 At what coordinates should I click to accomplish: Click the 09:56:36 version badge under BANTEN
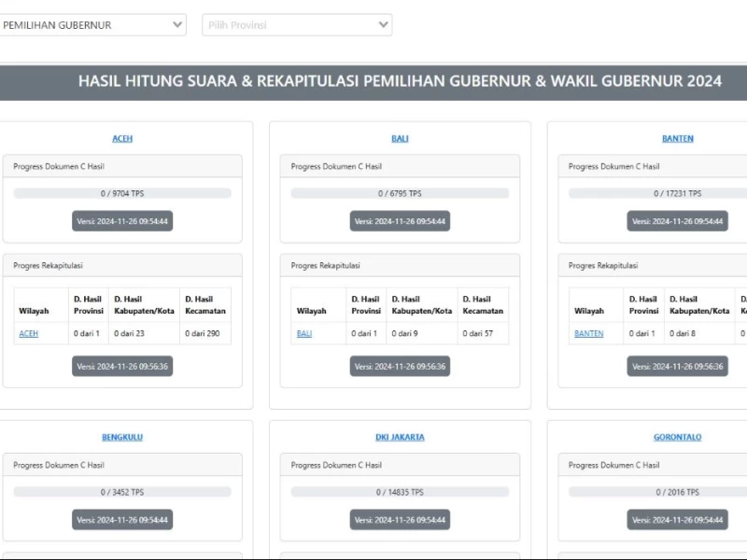pos(678,366)
